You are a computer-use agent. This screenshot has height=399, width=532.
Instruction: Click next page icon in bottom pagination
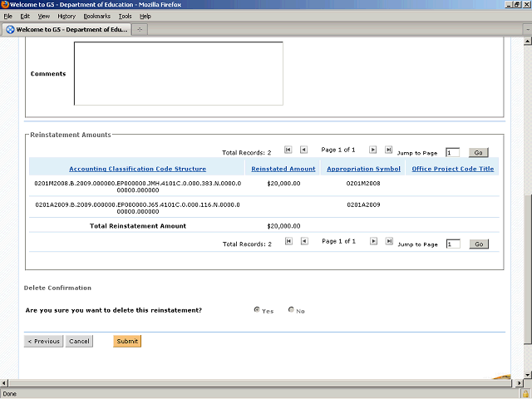(x=373, y=241)
